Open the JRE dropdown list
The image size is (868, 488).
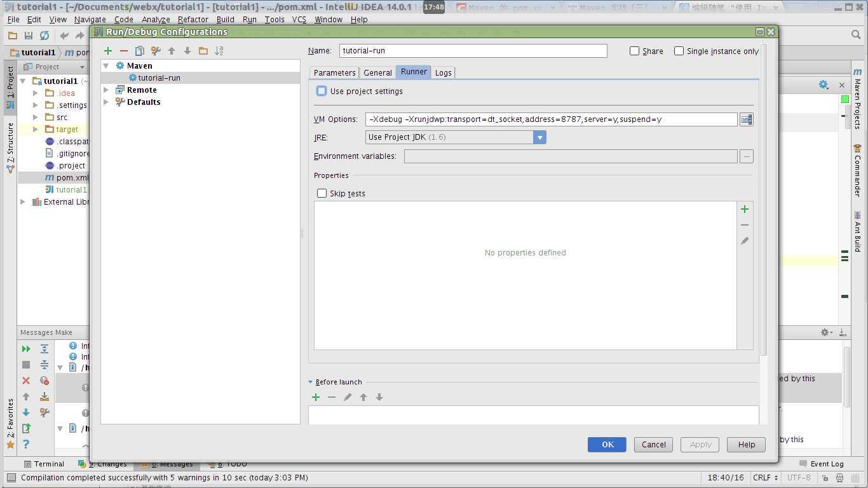[x=539, y=137]
